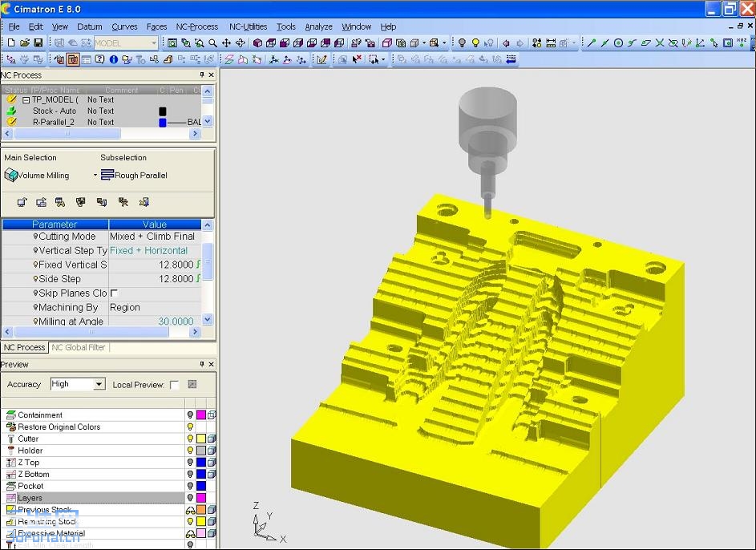756x550 pixels.
Task: Click the Save floppy disk icon
Action: [38, 43]
